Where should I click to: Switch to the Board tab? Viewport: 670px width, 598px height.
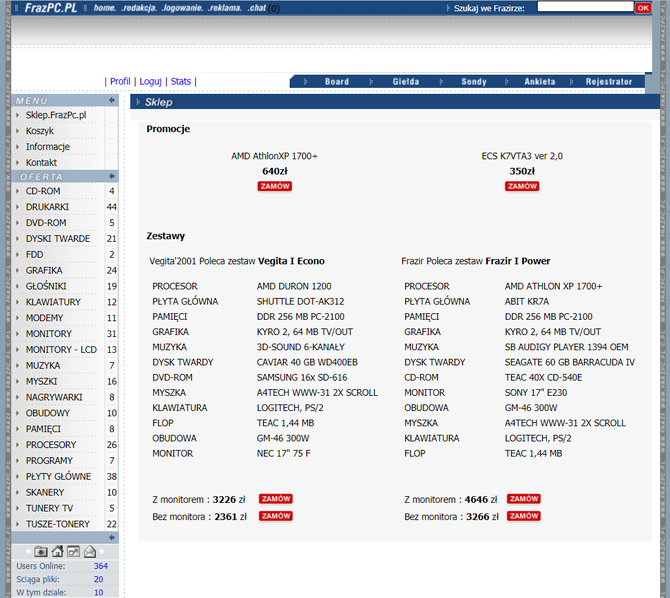tap(337, 82)
